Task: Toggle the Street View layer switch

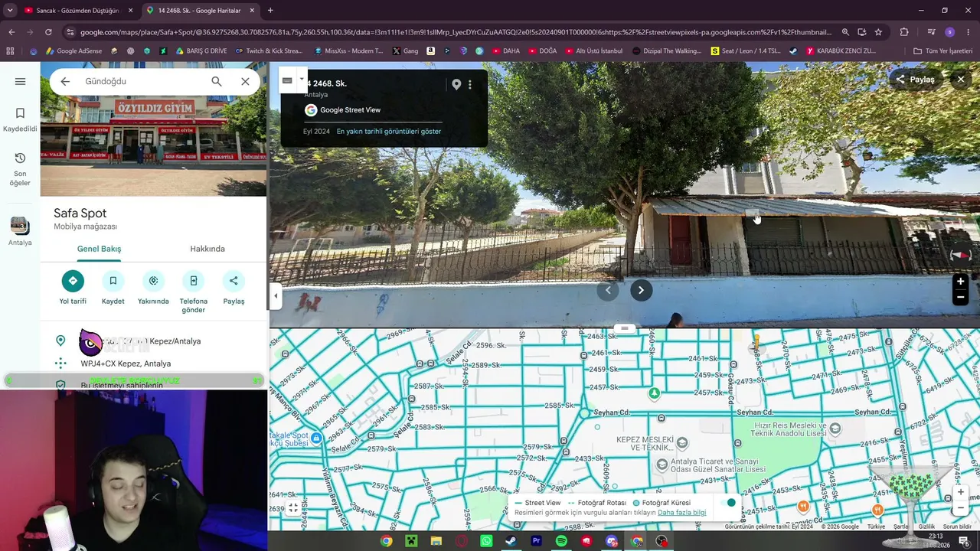Action: [x=727, y=503]
